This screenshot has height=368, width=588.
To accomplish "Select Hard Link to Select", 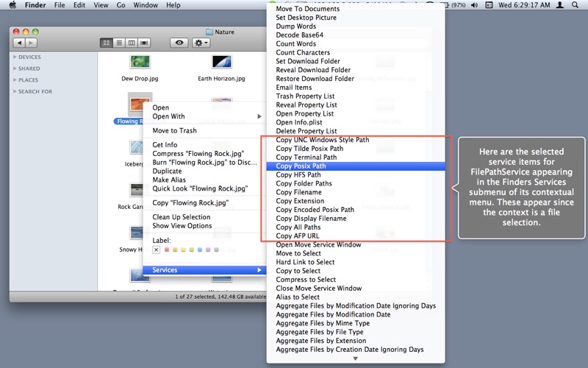I will pos(356,262).
